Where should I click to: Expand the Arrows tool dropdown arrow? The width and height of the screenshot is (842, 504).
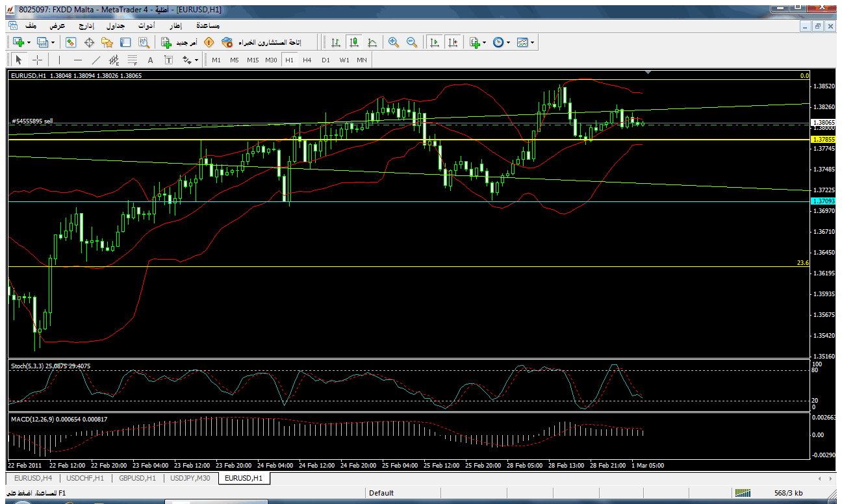[x=197, y=60]
